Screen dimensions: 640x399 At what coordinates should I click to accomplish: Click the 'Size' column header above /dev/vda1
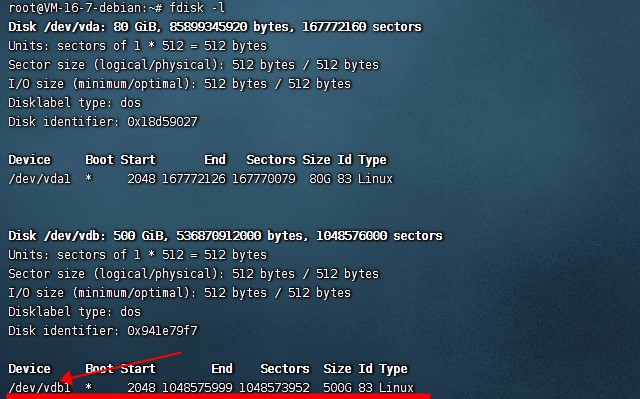pyautogui.click(x=316, y=160)
